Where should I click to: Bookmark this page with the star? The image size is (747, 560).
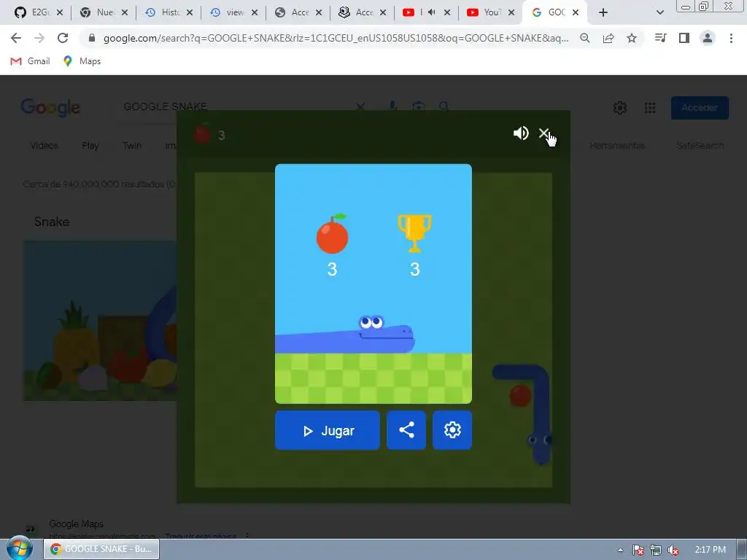coord(632,38)
